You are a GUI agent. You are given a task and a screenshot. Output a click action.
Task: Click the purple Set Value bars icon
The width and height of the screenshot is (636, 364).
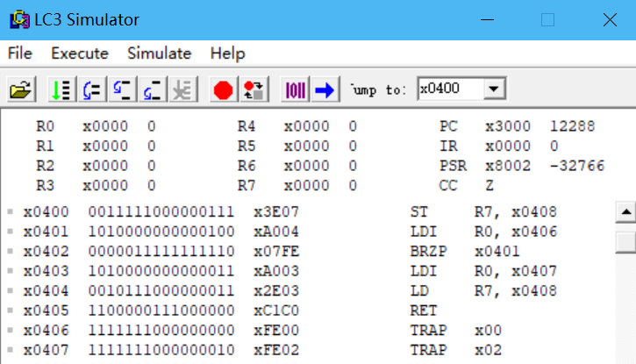295,89
